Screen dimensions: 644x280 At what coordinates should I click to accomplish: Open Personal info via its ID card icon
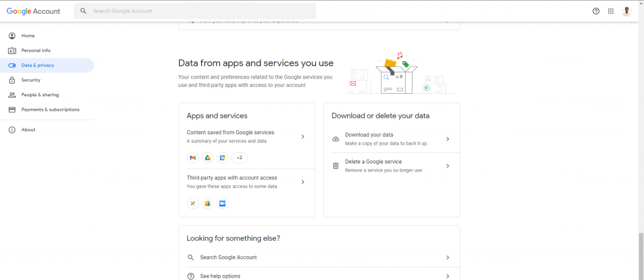tap(12, 50)
